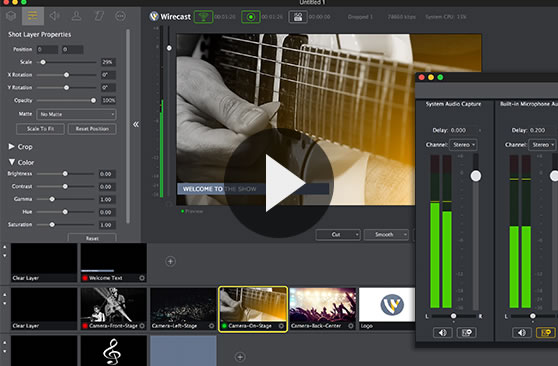The height and width of the screenshot is (366, 558).
Task: Adjust the X Rotation slider
Action: [x=66, y=75]
